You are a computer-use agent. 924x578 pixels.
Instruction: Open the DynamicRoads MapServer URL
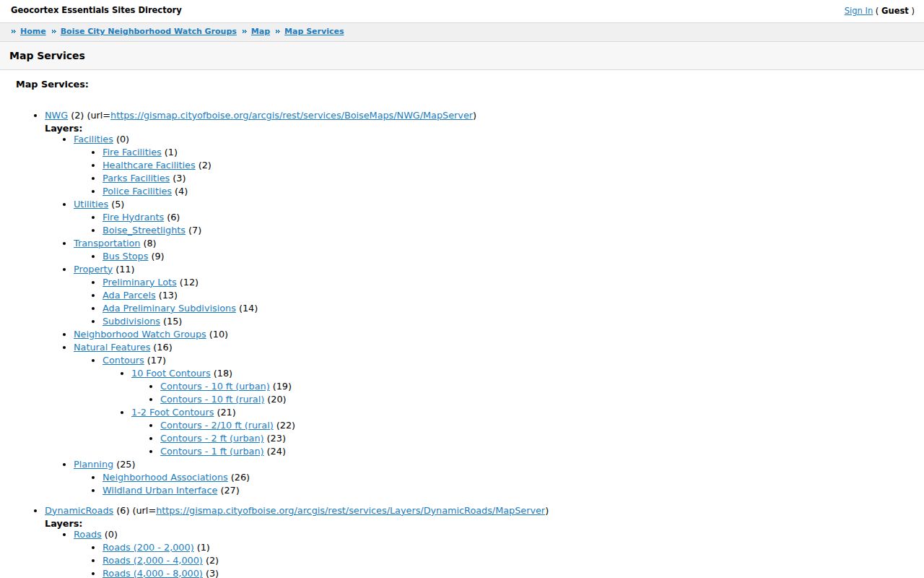(351, 510)
